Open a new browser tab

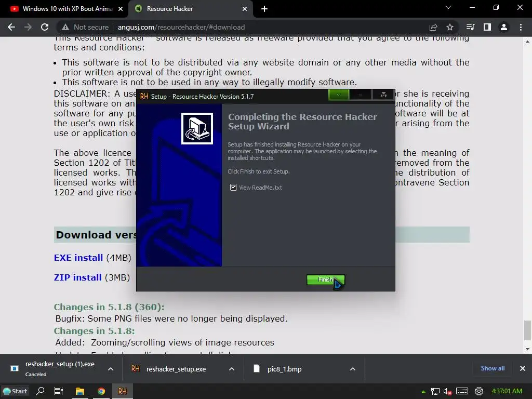(x=264, y=9)
